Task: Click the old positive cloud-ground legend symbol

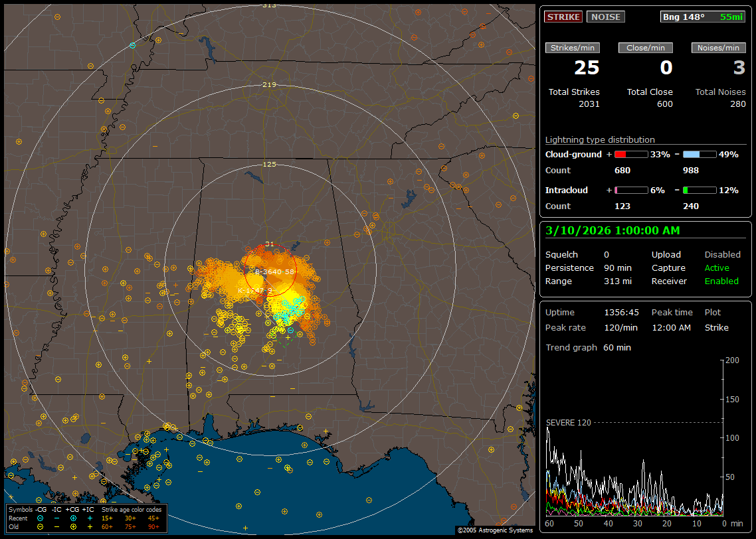Action: (72, 526)
